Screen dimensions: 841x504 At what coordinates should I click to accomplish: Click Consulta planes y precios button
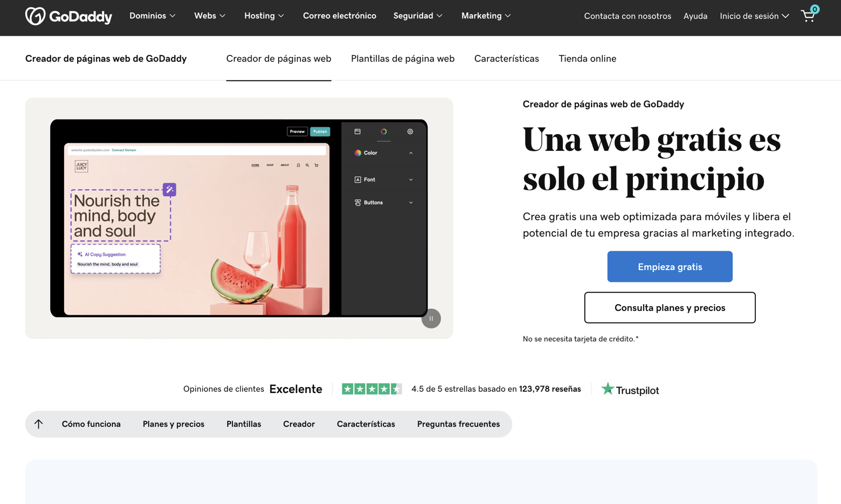click(x=670, y=308)
